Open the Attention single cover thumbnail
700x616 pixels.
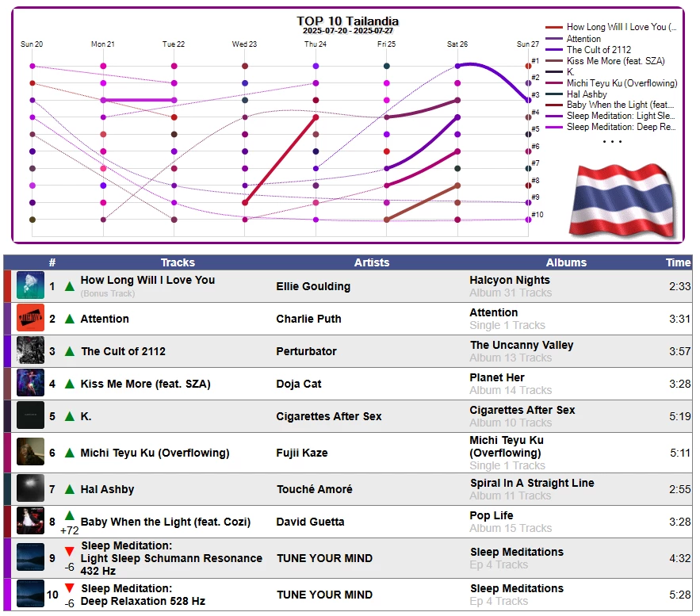click(x=30, y=318)
